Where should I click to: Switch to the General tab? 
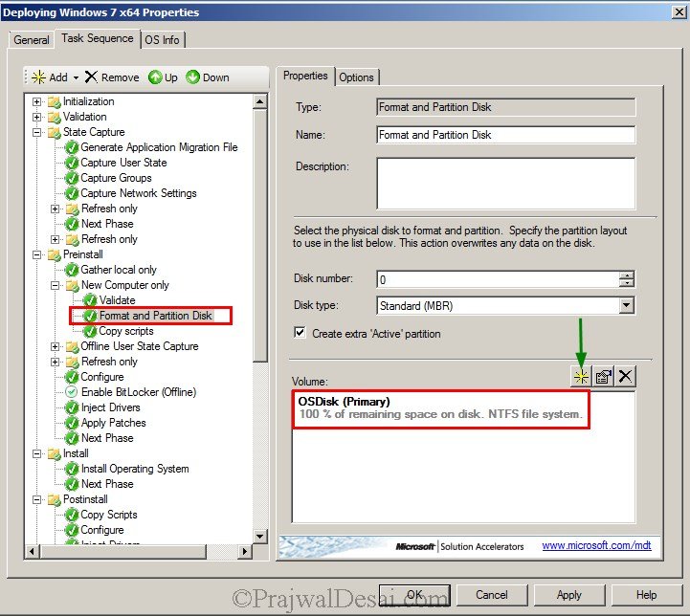(x=32, y=40)
